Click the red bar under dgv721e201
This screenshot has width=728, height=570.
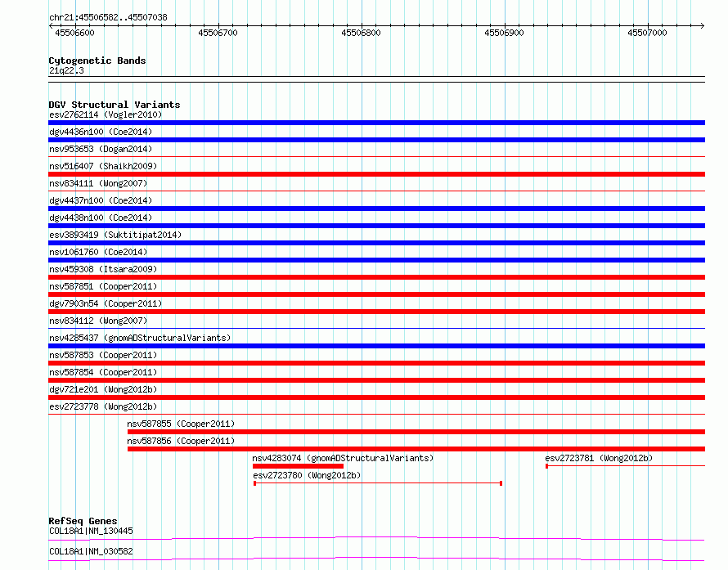click(x=376, y=397)
